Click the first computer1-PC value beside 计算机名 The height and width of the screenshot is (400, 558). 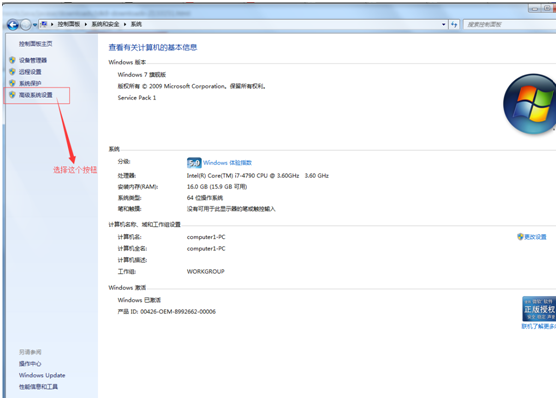(206, 237)
